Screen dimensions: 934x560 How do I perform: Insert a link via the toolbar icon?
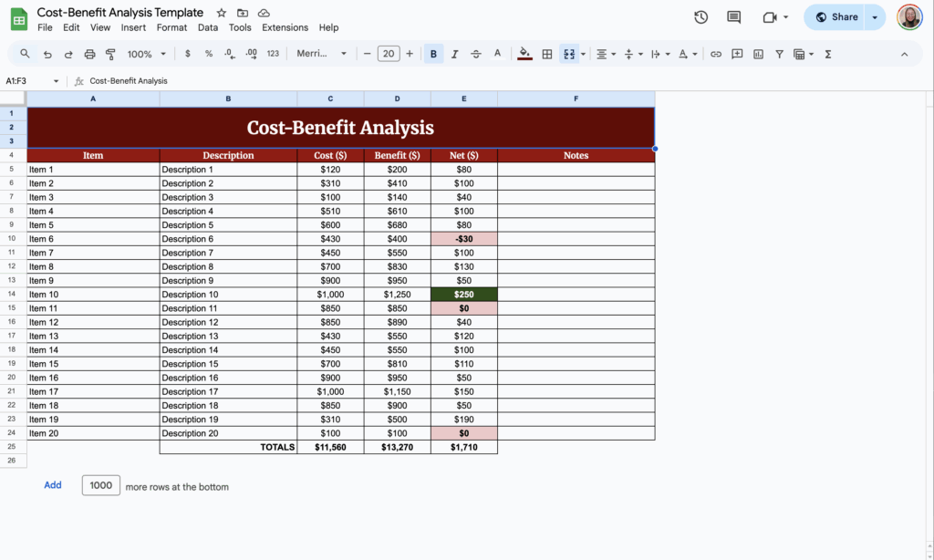coord(716,54)
